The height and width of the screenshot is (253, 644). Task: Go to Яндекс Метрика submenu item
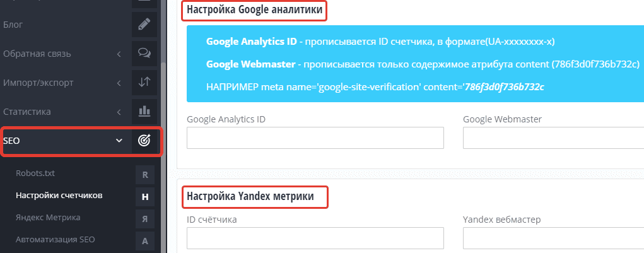pos(48,217)
